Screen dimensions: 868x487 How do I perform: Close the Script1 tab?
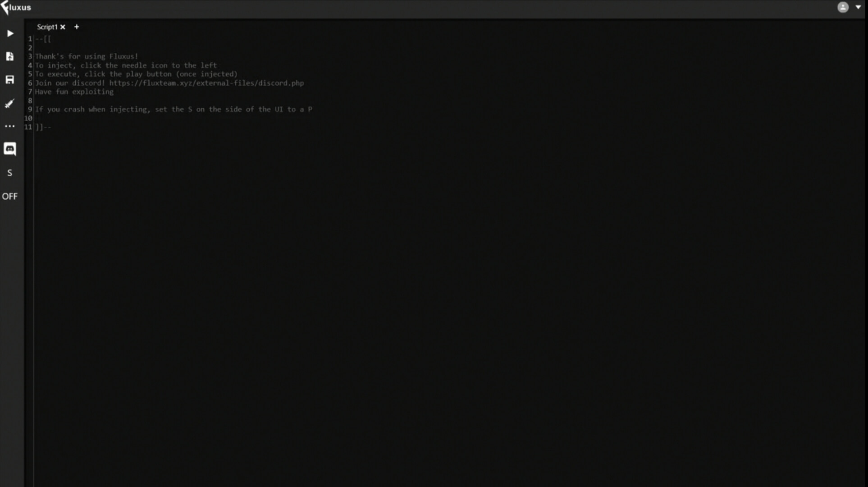coord(63,27)
